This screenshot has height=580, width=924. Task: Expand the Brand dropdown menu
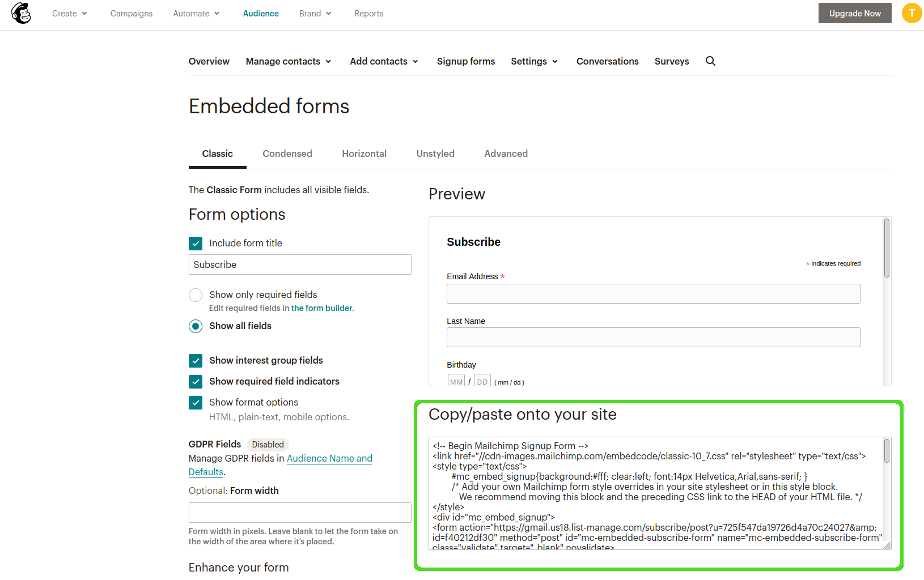point(315,14)
